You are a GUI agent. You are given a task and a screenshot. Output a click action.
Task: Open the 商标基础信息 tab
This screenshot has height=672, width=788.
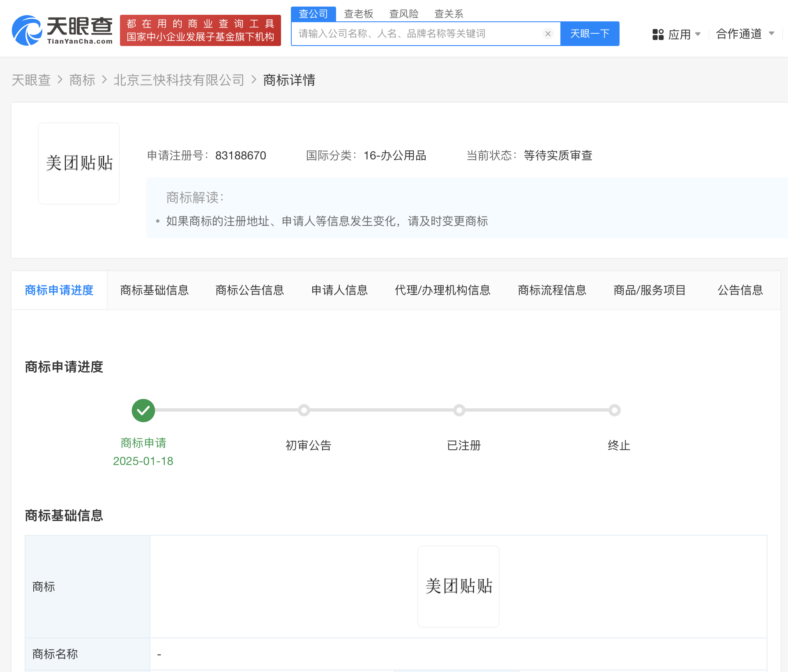pos(154,290)
